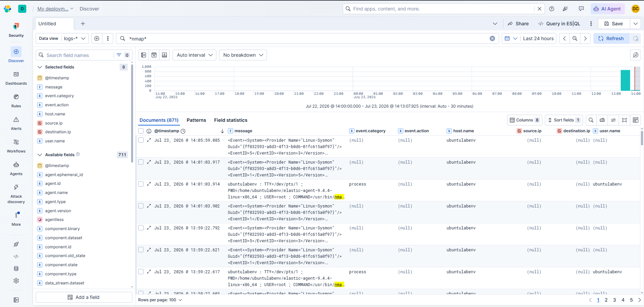Screen dimensions: 644x307
Task: Check the row dated 14:01:03.917
Action: click(141, 162)
